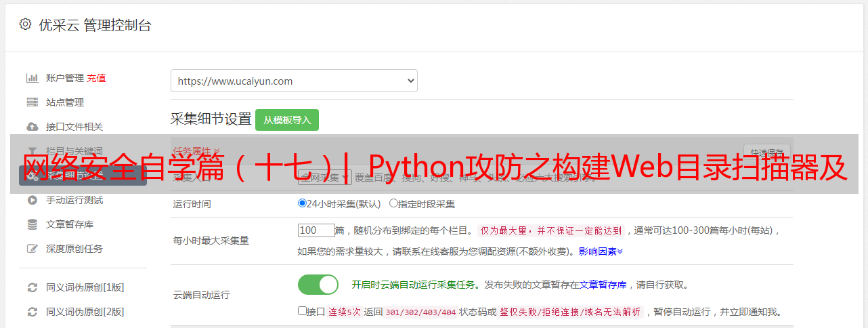Viewport: 868px width, 328px height.
Task: Open the https://www.ucaiyun.com site dropdown
Action: pos(294,81)
